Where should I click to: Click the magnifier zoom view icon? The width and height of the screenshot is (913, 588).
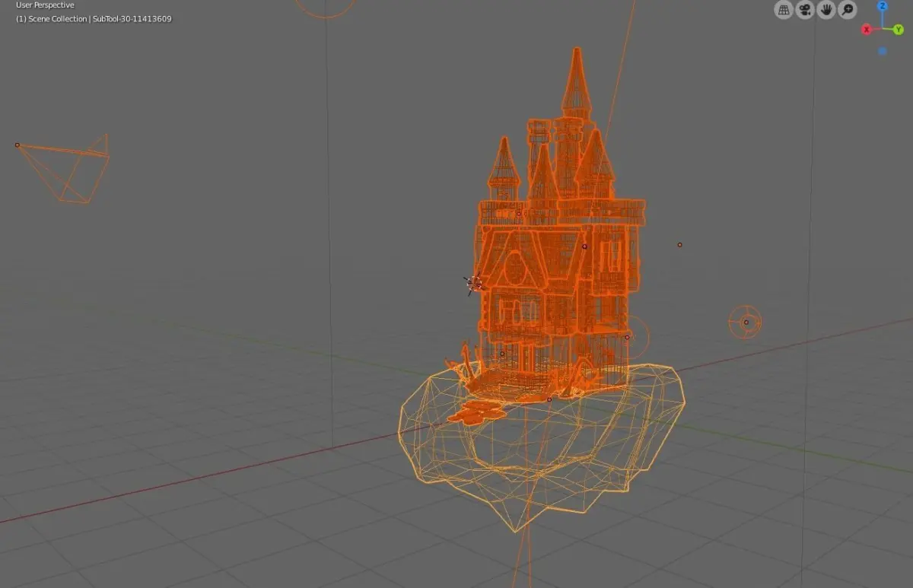848,10
